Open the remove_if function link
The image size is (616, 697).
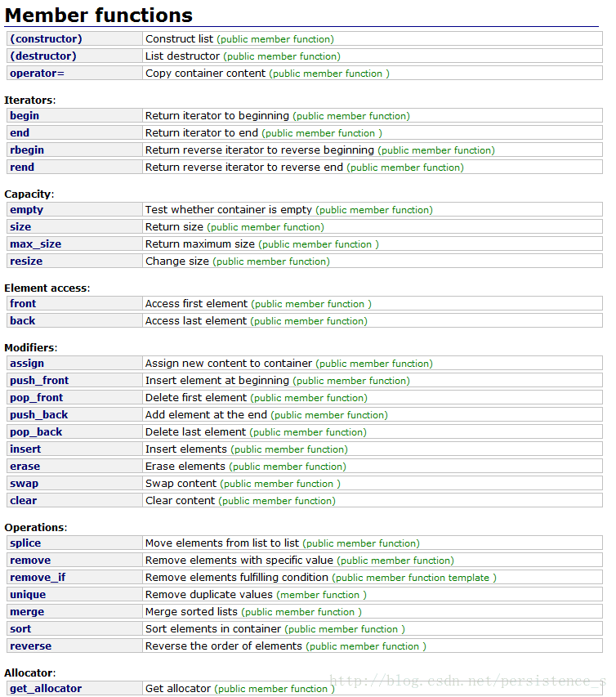click(x=38, y=577)
